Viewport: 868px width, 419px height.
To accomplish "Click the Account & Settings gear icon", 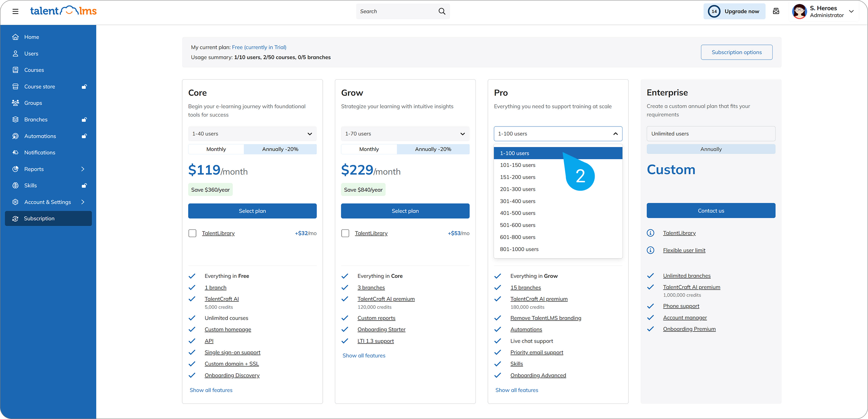I will pyautogui.click(x=15, y=202).
